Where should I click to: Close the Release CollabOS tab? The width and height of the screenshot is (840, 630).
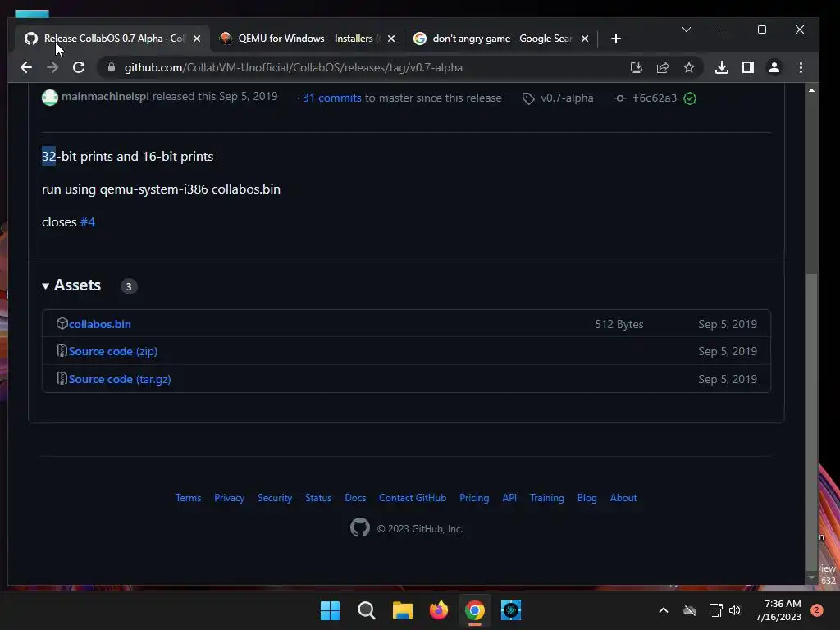pyautogui.click(x=197, y=39)
